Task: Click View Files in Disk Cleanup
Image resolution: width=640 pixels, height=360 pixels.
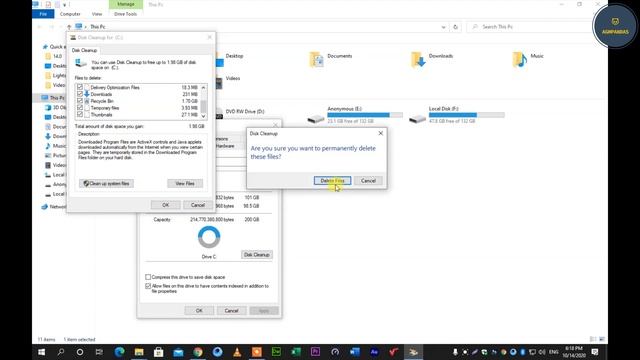Action: point(185,184)
